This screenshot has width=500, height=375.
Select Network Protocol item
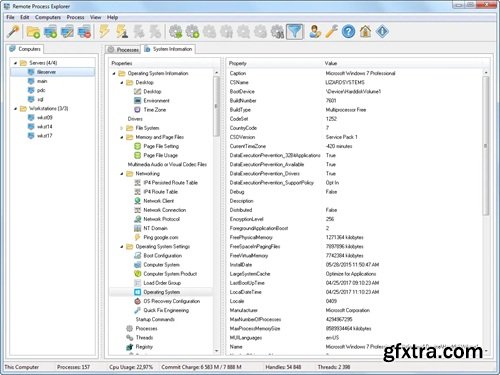coord(161,219)
